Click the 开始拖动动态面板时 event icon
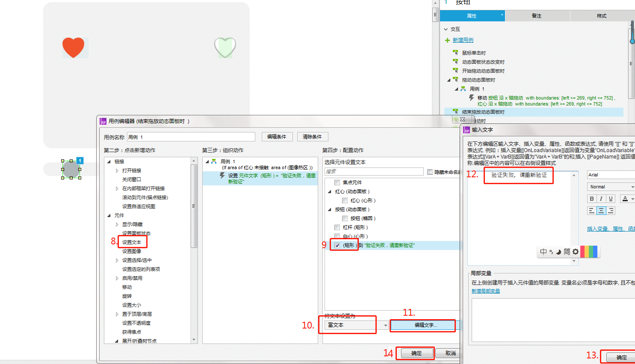This screenshot has height=364, width=635. [x=456, y=70]
